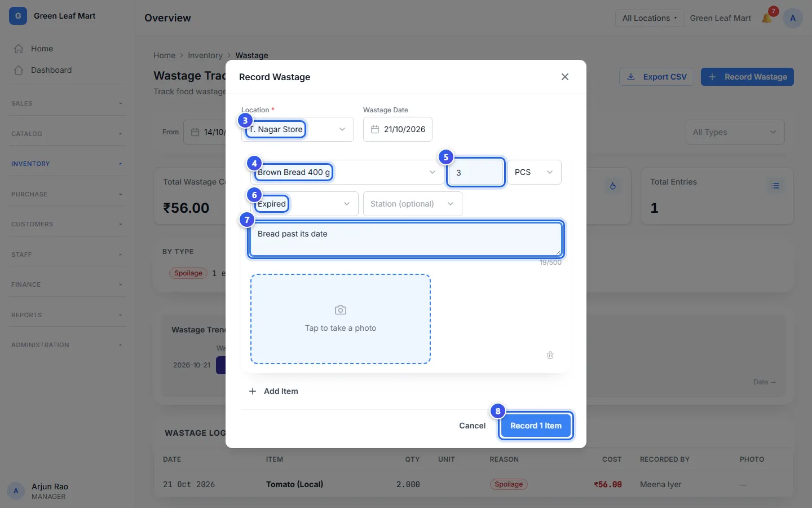Click the Home breadcrumb link
812x508 pixels.
pyautogui.click(x=164, y=55)
